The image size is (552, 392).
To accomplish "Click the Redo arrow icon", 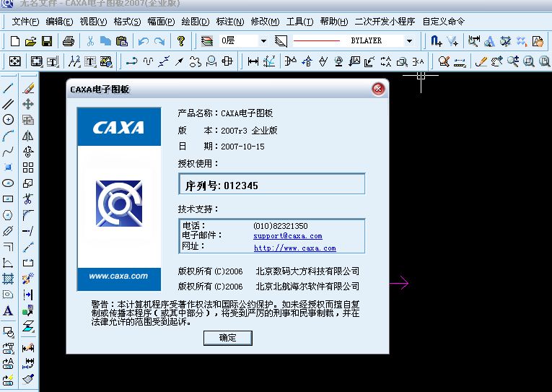I will tap(159, 41).
